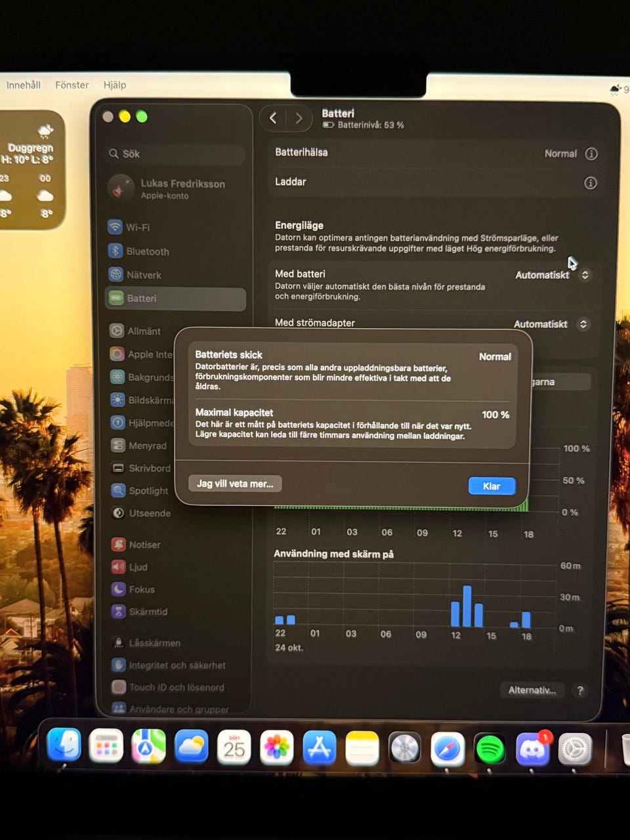Image resolution: width=630 pixels, height=840 pixels.
Task: Open the Med batteri Automatiskt dropdown
Action: 553,275
